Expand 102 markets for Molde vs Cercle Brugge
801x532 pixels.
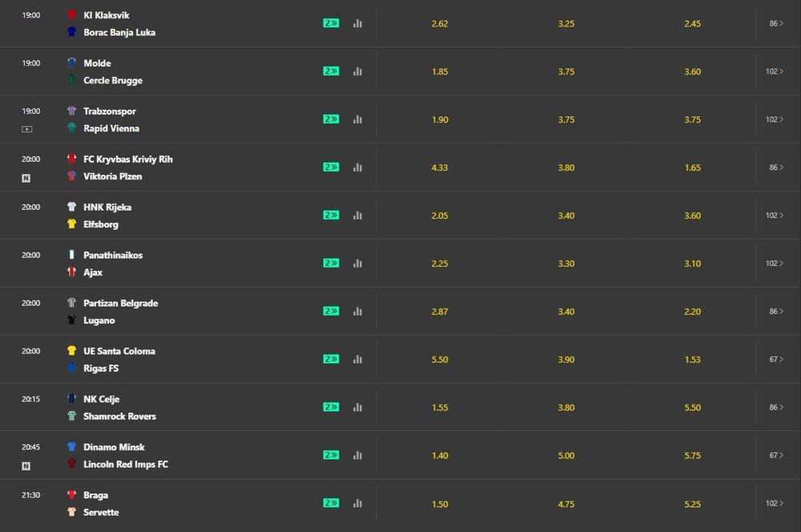point(775,71)
